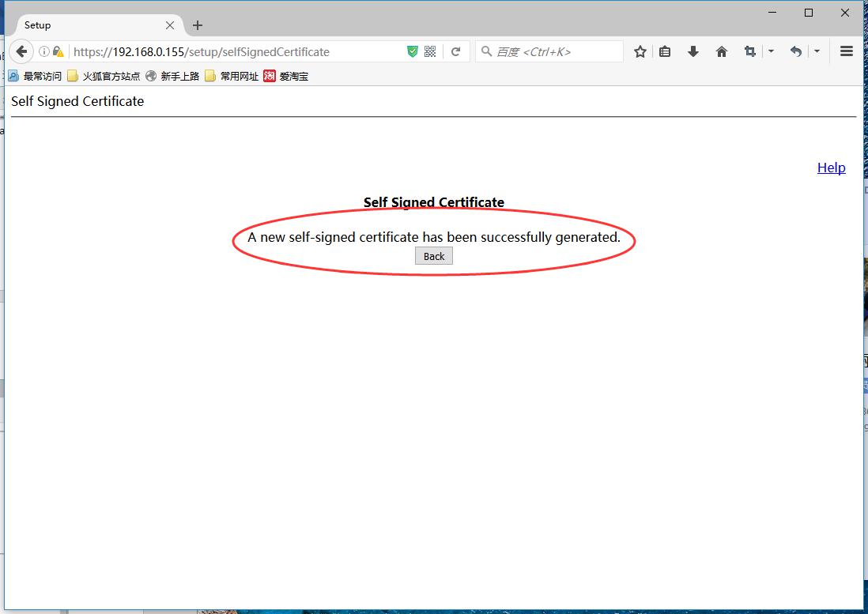
Task: Open the downloads arrow icon
Action: coord(693,51)
